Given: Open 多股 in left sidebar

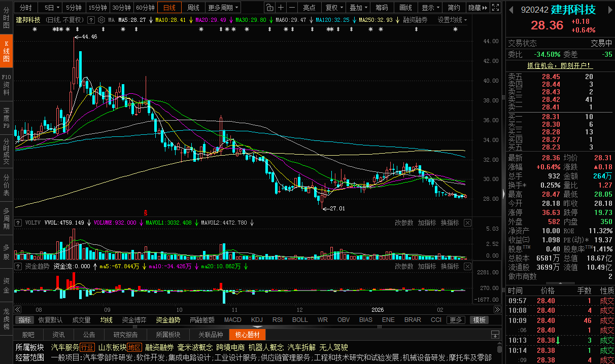Looking at the screenshot, I should click(7, 252).
